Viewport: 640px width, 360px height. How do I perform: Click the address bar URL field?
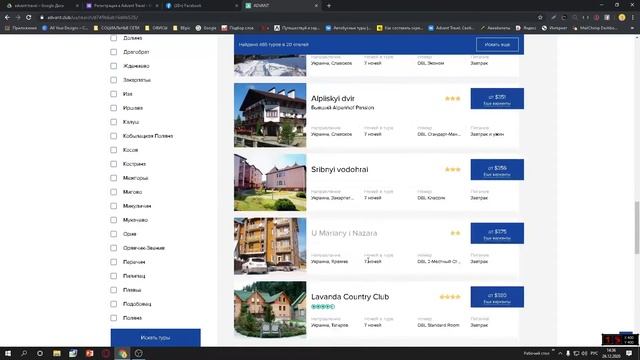(286, 18)
